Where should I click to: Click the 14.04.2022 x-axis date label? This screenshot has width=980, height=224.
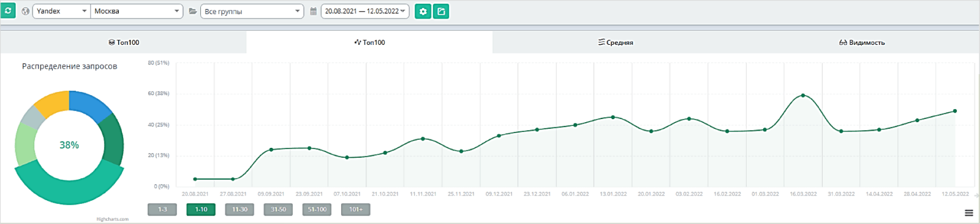tap(879, 194)
